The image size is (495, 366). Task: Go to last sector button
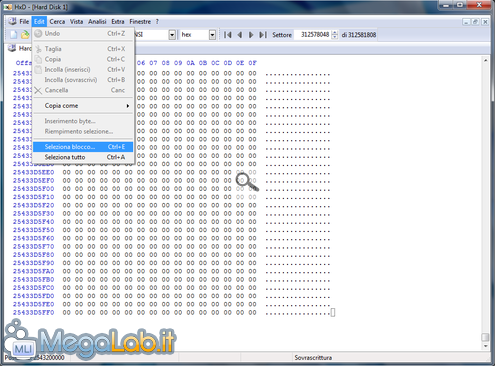click(x=263, y=35)
